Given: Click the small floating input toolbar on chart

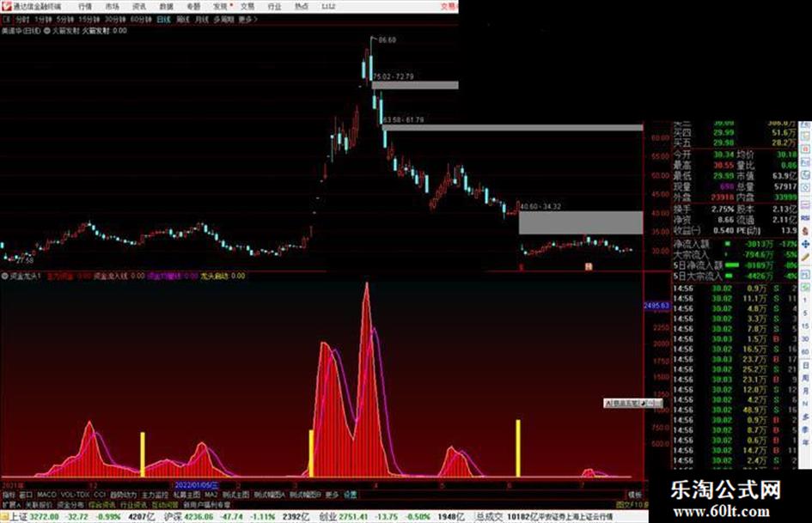Looking at the screenshot, I should pos(632,403).
